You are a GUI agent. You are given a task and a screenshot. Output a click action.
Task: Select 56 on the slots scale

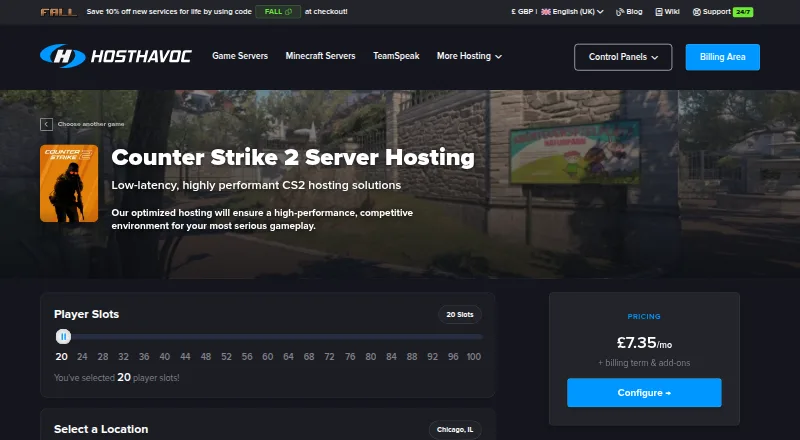(x=247, y=357)
